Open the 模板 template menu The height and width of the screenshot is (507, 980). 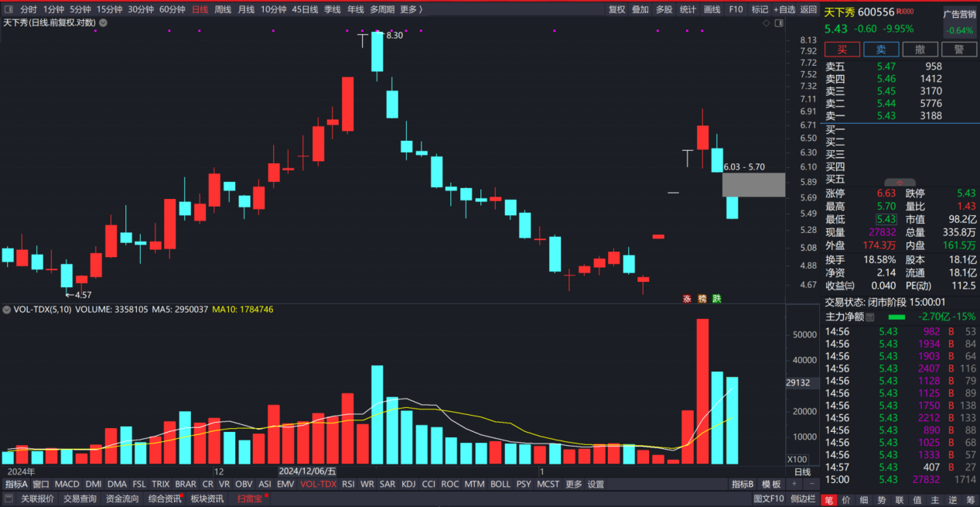click(771, 484)
